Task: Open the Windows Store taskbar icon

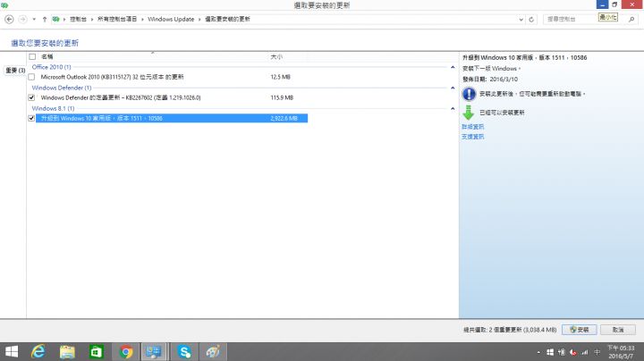Action: [x=97, y=351]
